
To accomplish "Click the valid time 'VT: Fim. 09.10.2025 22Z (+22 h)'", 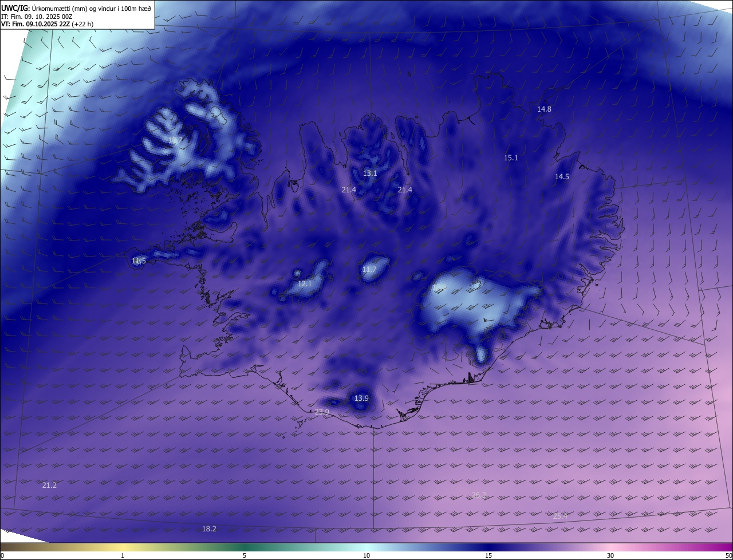I will 47,24.
